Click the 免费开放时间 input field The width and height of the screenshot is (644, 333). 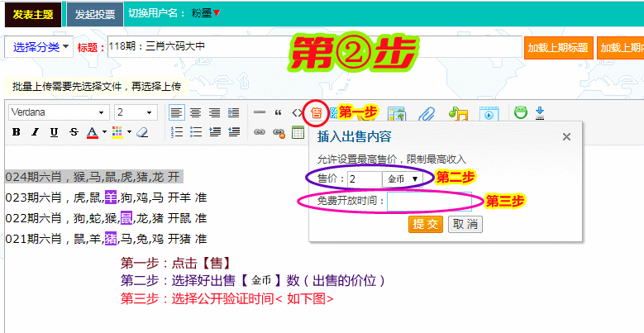(429, 201)
